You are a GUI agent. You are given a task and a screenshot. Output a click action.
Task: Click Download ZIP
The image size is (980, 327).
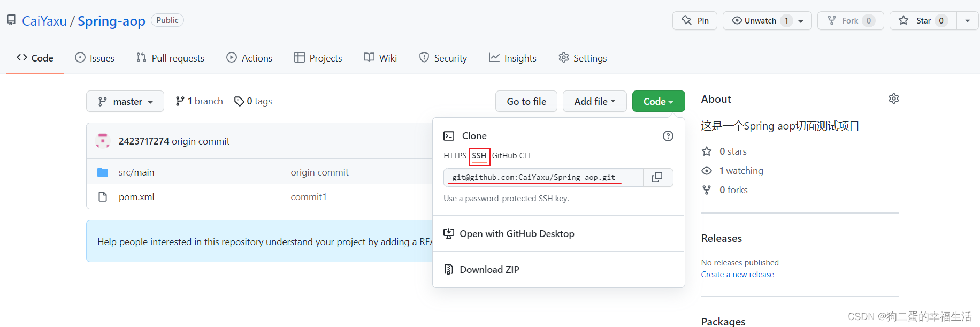(489, 270)
